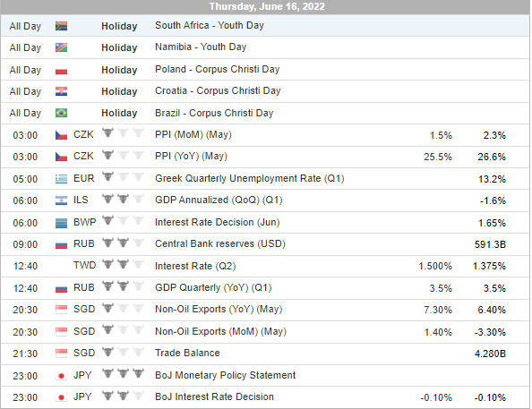Open the Trade Balance event
Screen dimensions: 532x409
[x=187, y=353]
